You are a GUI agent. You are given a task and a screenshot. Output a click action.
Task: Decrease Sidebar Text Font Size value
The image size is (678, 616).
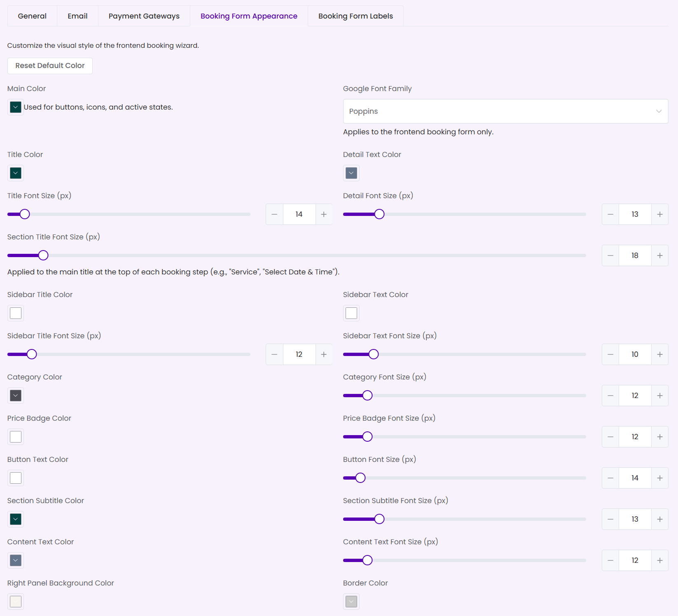[610, 354]
